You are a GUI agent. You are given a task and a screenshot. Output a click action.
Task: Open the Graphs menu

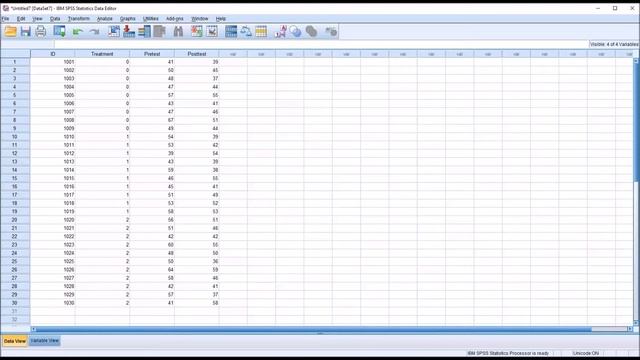(128, 19)
